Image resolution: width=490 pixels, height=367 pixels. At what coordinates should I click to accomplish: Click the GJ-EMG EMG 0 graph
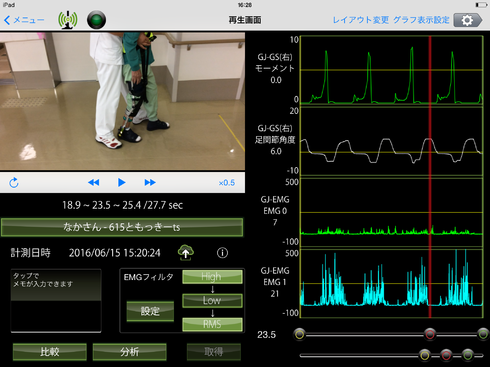pos(392,212)
